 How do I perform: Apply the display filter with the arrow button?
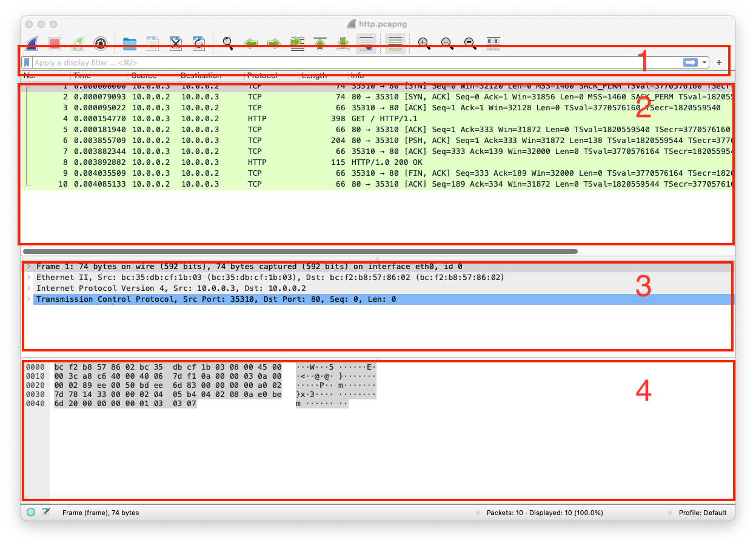(x=690, y=62)
